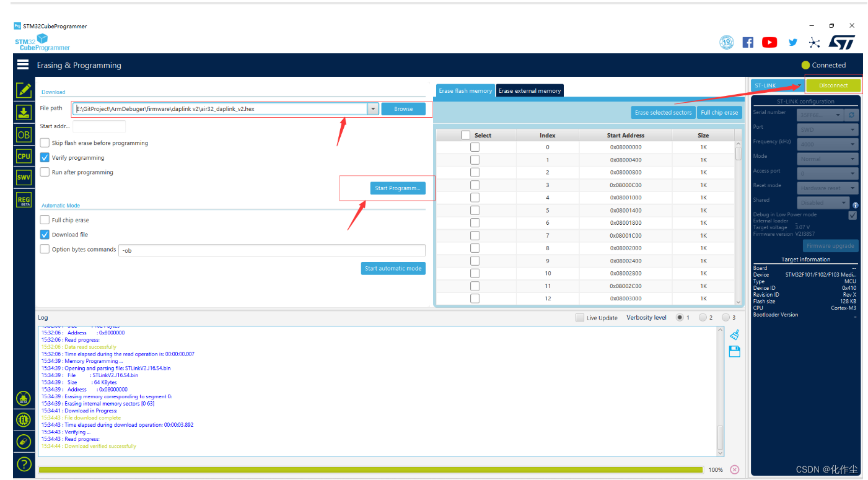Refresh the ST-LINK serial number list
Screen dimensions: 868x480
852,115
